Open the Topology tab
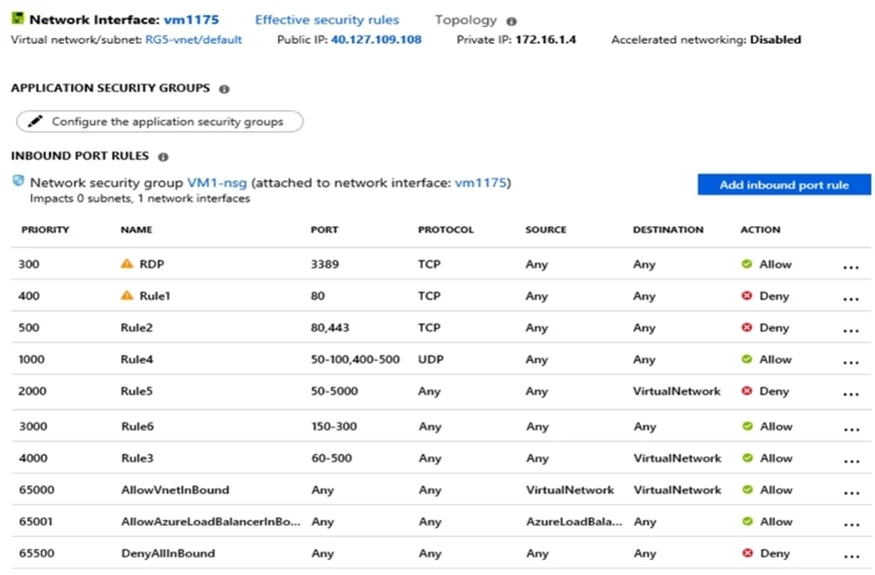This screenshot has height=575, width=875. click(x=466, y=20)
